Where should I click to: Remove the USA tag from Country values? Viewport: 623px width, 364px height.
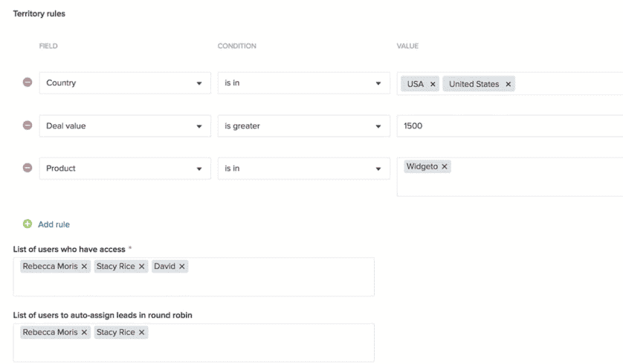433,84
